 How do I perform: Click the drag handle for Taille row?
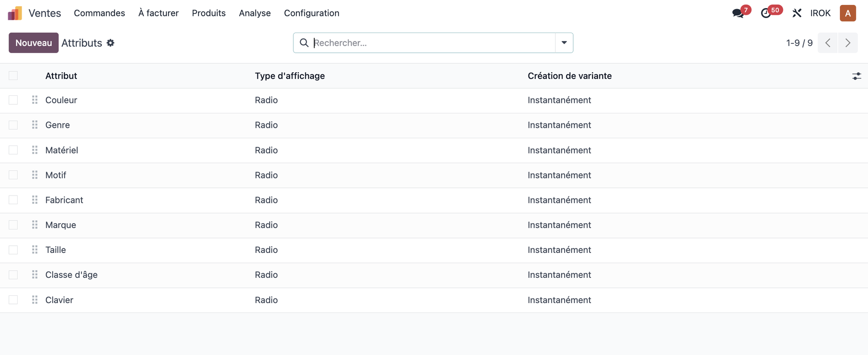(35, 250)
